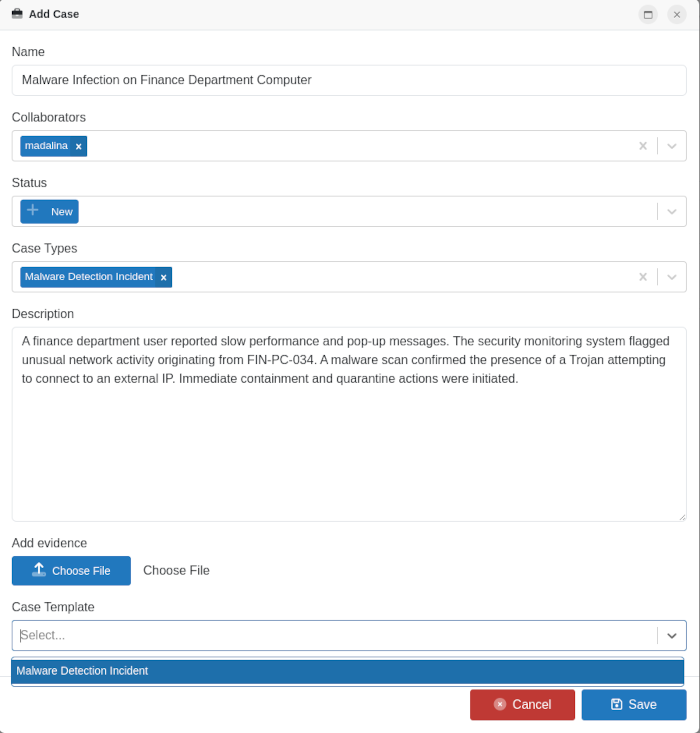Click the blue Choose File upload button
This screenshot has width=700, height=733.
71,571
